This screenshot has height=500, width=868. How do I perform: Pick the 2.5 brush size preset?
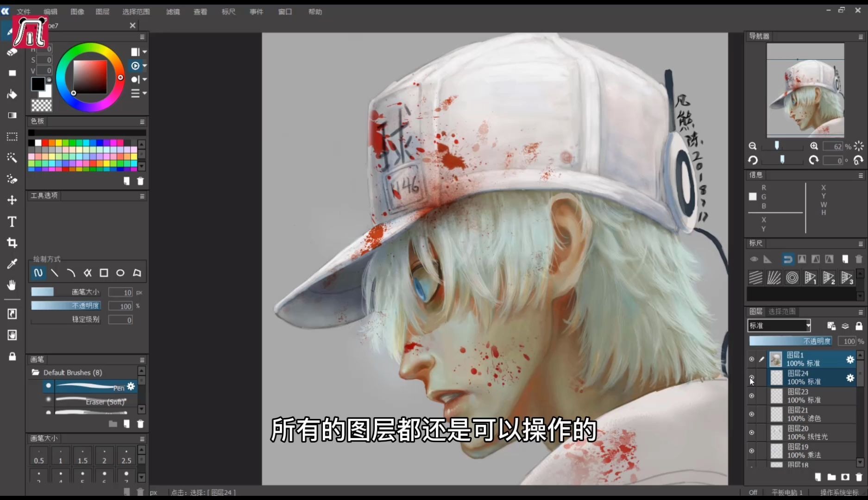click(126, 456)
